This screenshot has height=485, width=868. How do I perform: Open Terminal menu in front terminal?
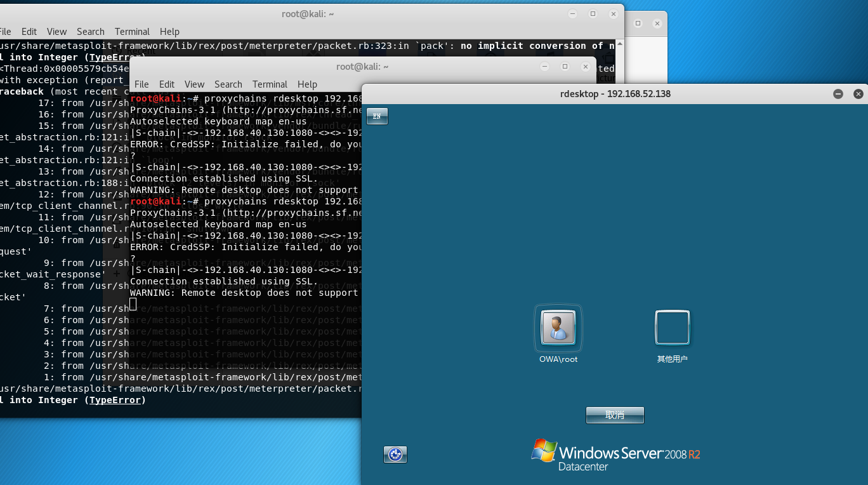point(270,84)
